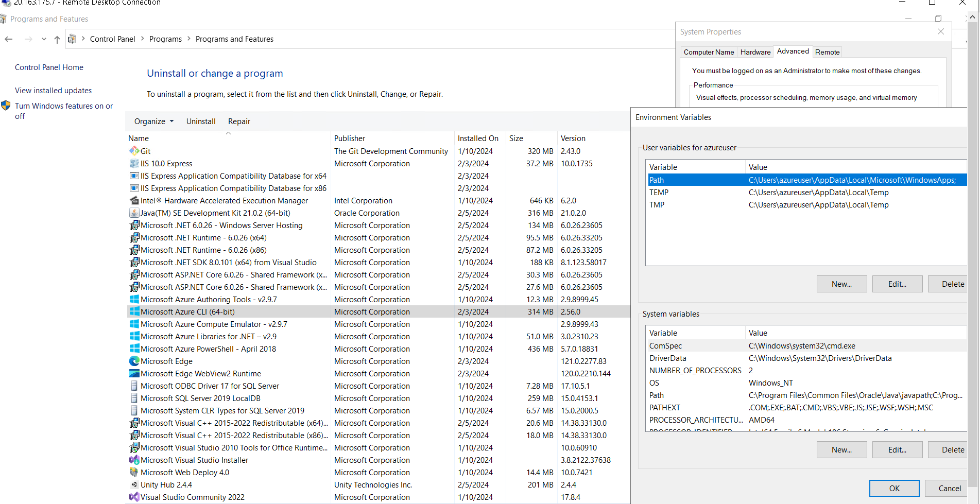
Task: Click the Microsoft Azure Compute Emulator icon
Action: click(x=134, y=324)
